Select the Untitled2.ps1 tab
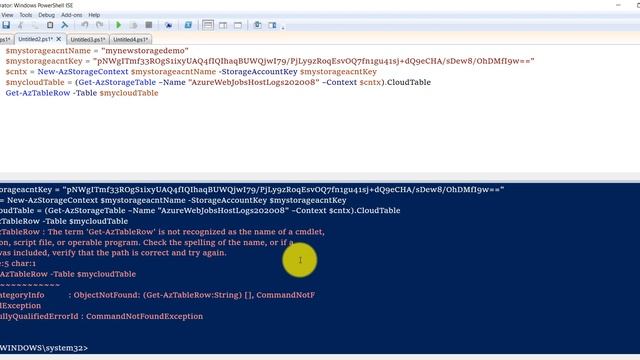This screenshot has height=360, width=640. (35, 39)
